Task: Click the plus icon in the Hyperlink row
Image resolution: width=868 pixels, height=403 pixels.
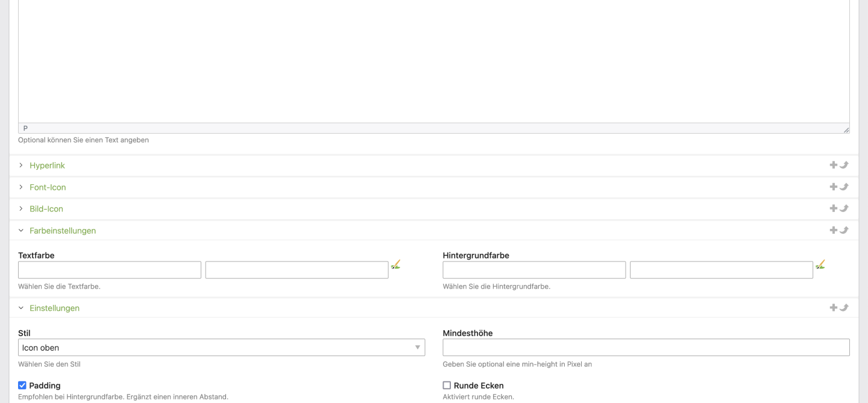Action: 833,165
